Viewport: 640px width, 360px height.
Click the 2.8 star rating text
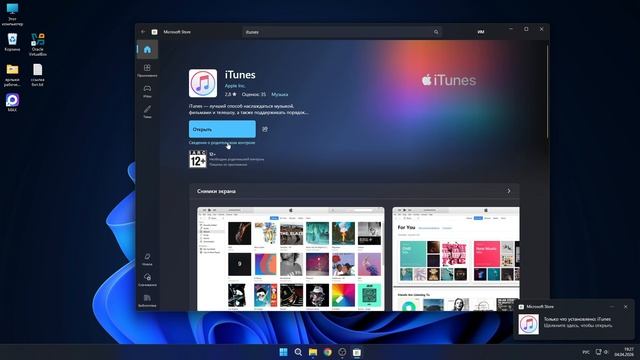click(230, 94)
